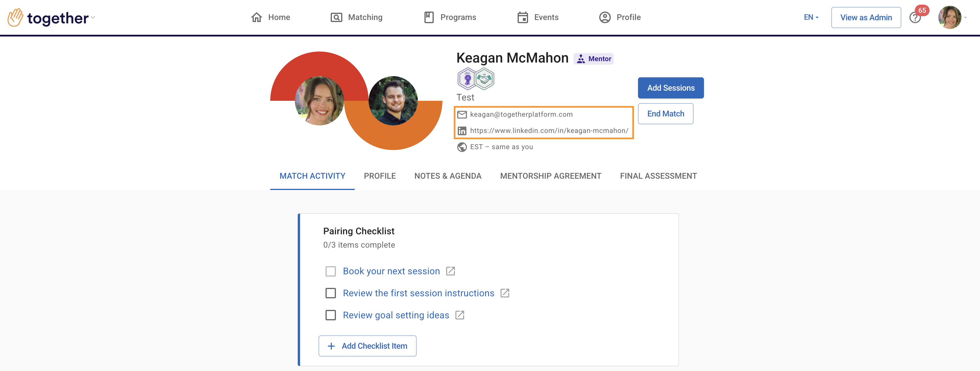Click the LinkedIn icon
The width and height of the screenshot is (980, 371).
point(462,131)
